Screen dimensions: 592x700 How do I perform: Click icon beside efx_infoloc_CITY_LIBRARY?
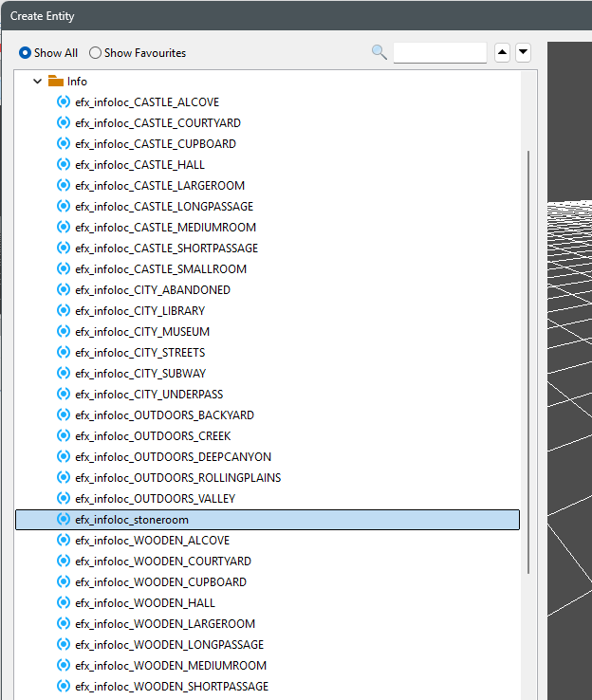point(64,310)
